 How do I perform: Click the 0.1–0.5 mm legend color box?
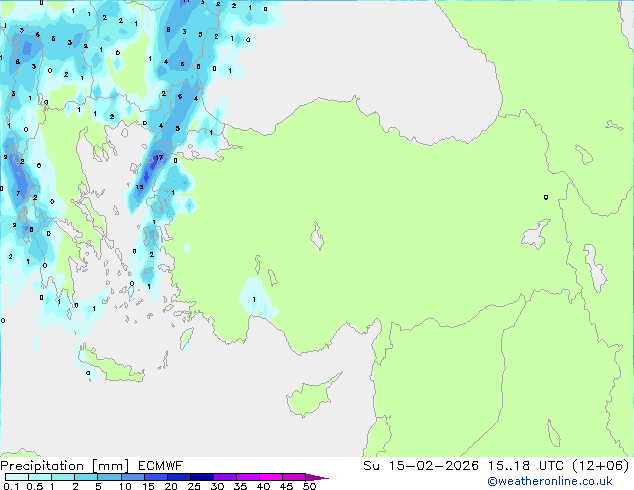point(17,477)
